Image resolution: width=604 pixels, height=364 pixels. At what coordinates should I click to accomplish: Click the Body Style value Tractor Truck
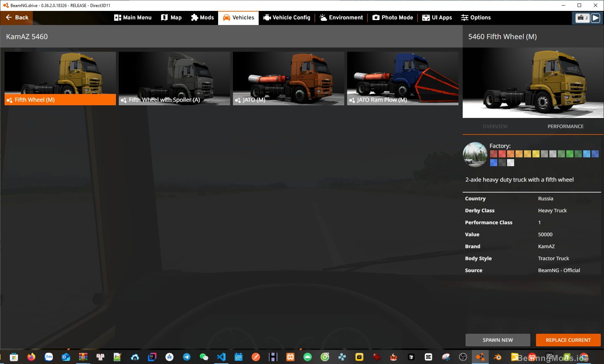click(553, 258)
